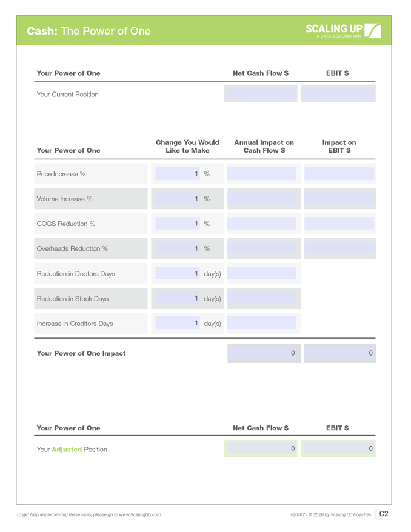Edit the COGS Reduction % change value
This screenshot has width=411, height=532.
pyautogui.click(x=178, y=223)
